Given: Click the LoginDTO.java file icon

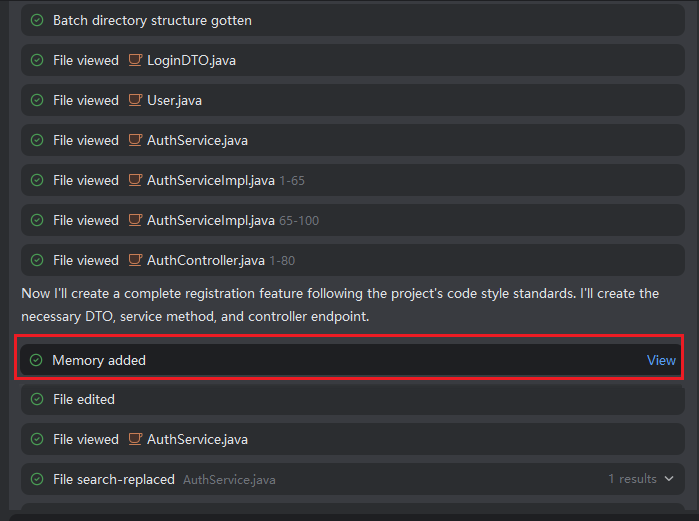Looking at the screenshot, I should (135, 60).
